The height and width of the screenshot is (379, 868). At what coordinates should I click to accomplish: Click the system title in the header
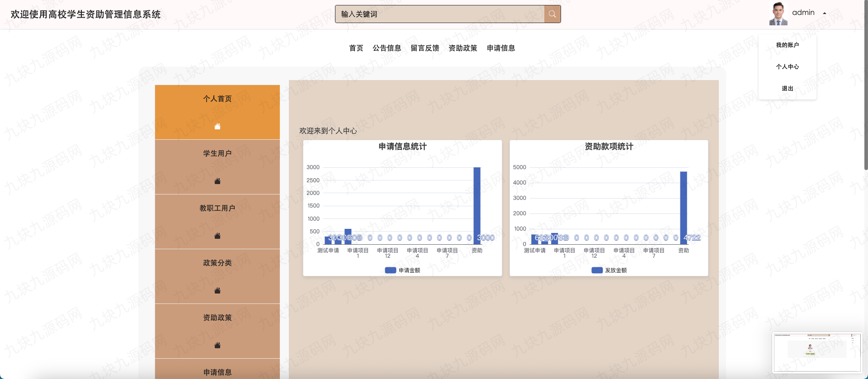[x=85, y=14]
